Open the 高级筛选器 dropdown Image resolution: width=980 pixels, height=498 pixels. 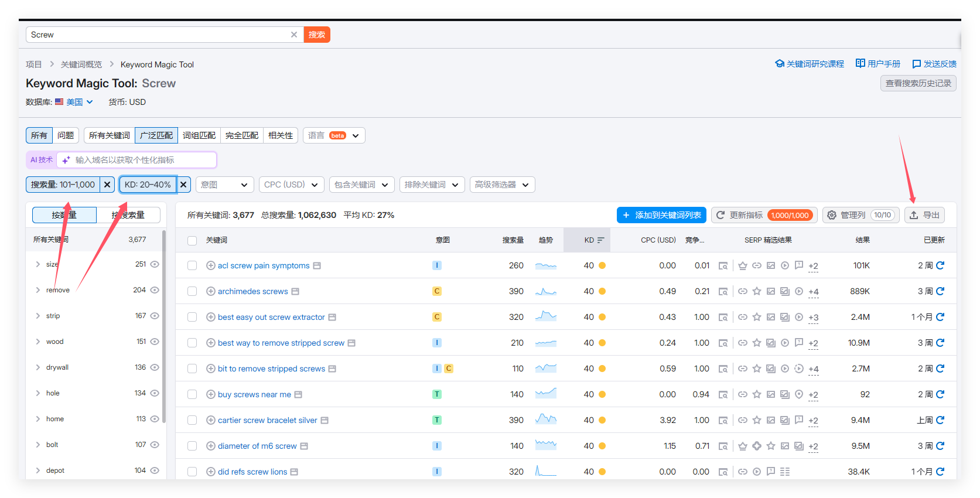[503, 185]
